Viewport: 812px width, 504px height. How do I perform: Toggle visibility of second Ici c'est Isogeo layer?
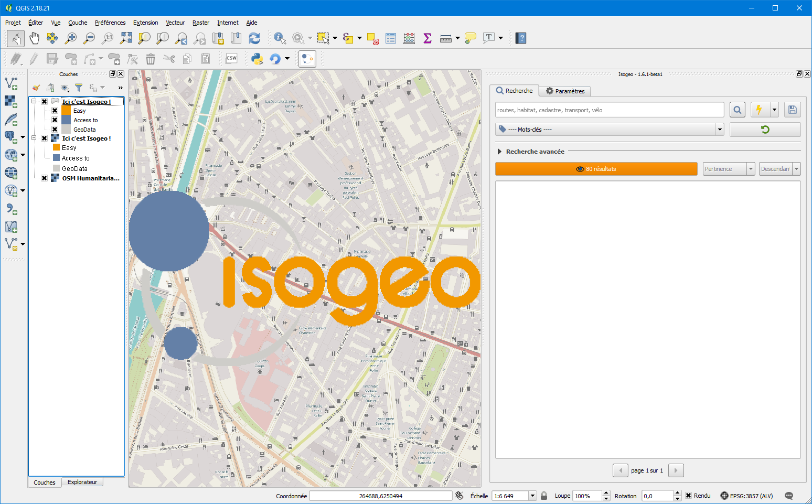tap(45, 138)
